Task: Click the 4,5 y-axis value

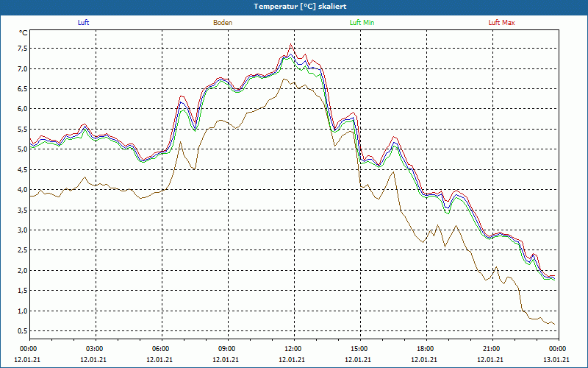Action: (23, 170)
